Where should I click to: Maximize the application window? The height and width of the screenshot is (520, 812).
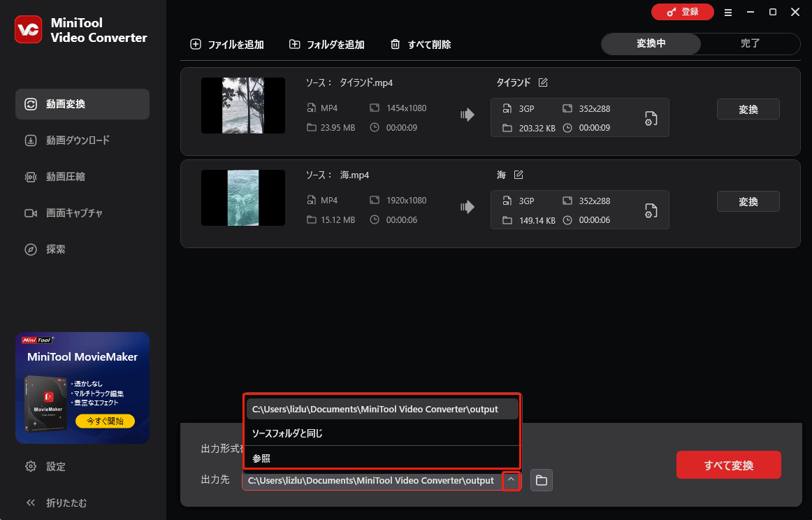click(773, 12)
